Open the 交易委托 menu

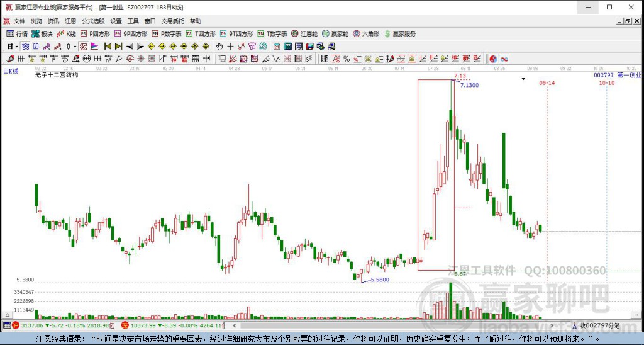coord(172,21)
